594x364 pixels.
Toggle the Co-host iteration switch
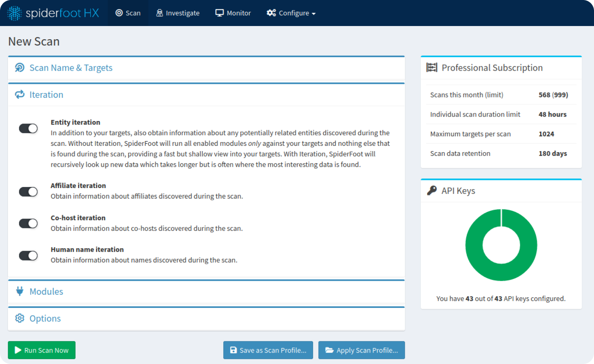tap(28, 223)
